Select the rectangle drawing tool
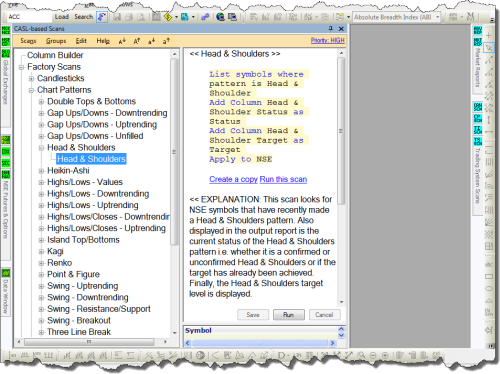Image resolution: width=500 pixels, height=374 pixels. 489,276
